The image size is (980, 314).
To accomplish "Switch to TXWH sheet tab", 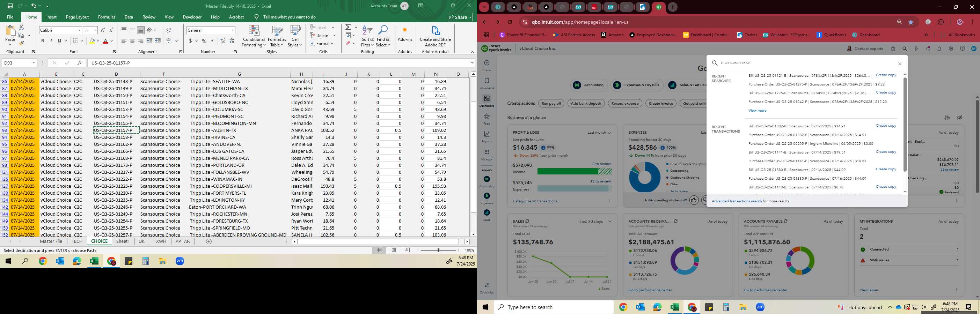I will (x=160, y=241).
